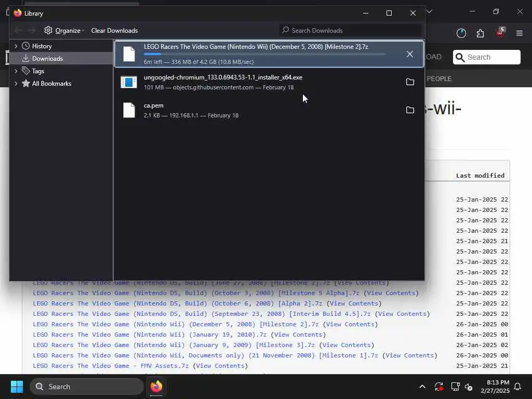The image size is (532, 399).
Task: Cancel the LEGO Racers Wii download
Action: pyautogui.click(x=409, y=54)
